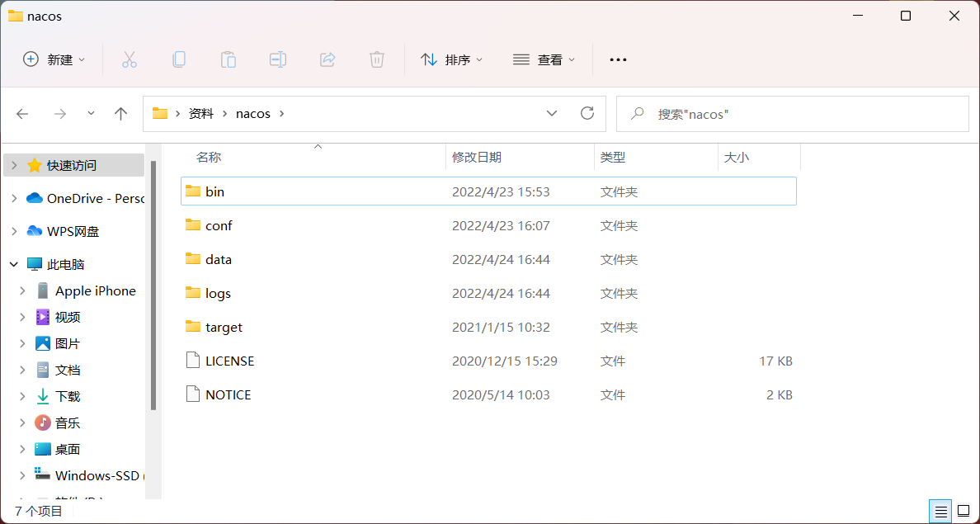The image size is (980, 524).
Task: Click the bin folder date 2022/4/23 15:53
Action: tap(502, 191)
